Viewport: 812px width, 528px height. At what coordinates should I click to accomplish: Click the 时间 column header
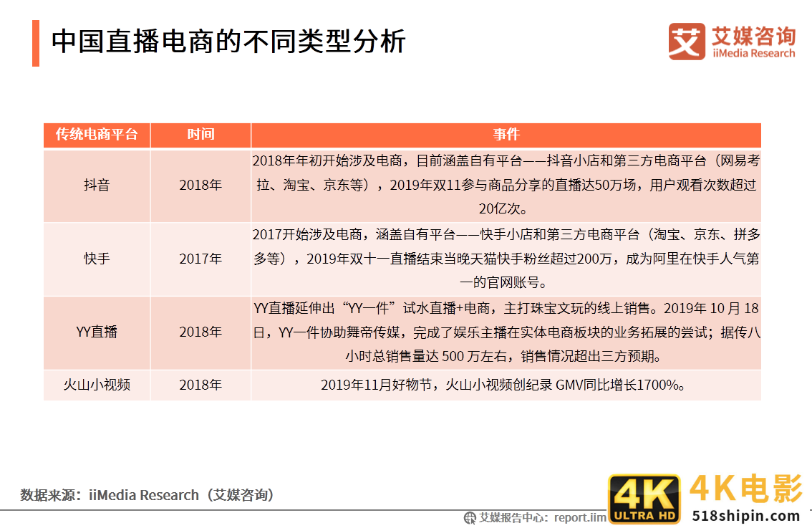click(200, 135)
